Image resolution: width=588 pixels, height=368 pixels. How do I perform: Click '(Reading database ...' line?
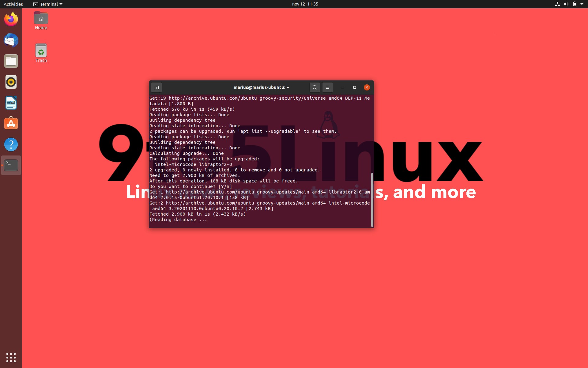click(178, 220)
